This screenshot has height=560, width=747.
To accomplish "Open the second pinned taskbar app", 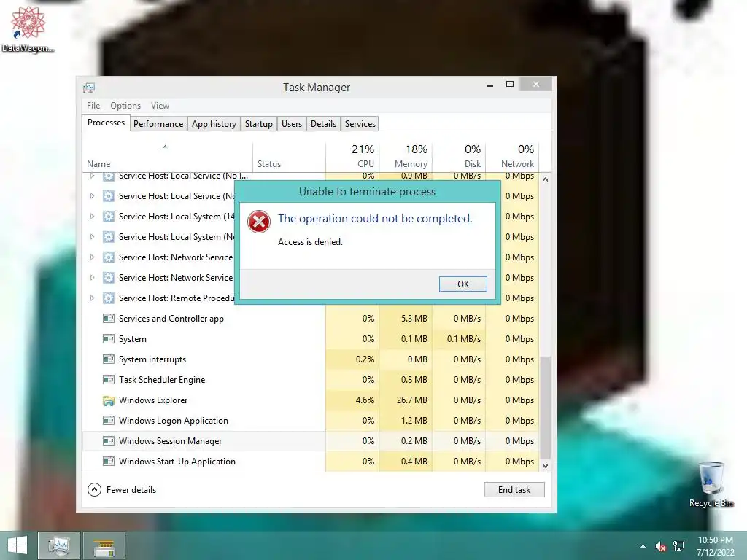I will (x=104, y=545).
